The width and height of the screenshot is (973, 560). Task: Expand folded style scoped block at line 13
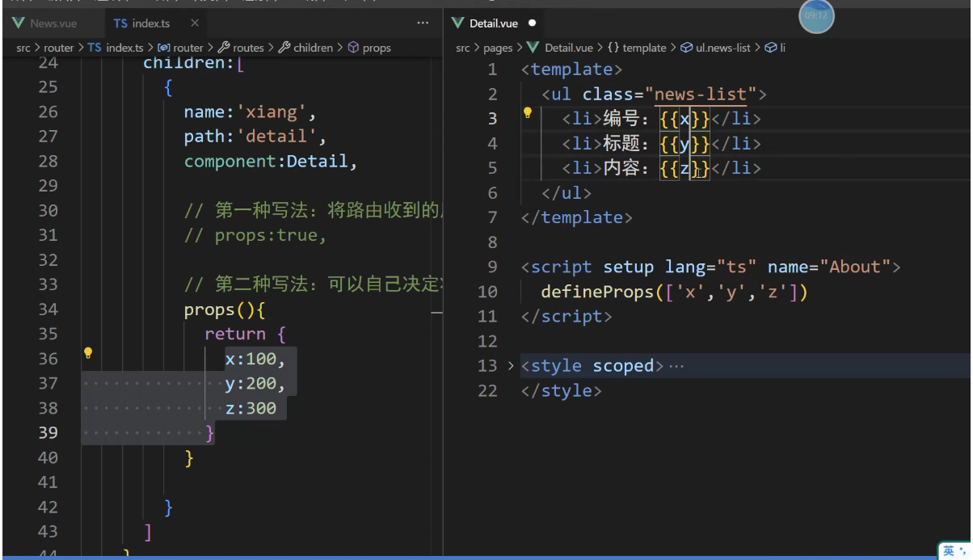pyautogui.click(x=510, y=366)
